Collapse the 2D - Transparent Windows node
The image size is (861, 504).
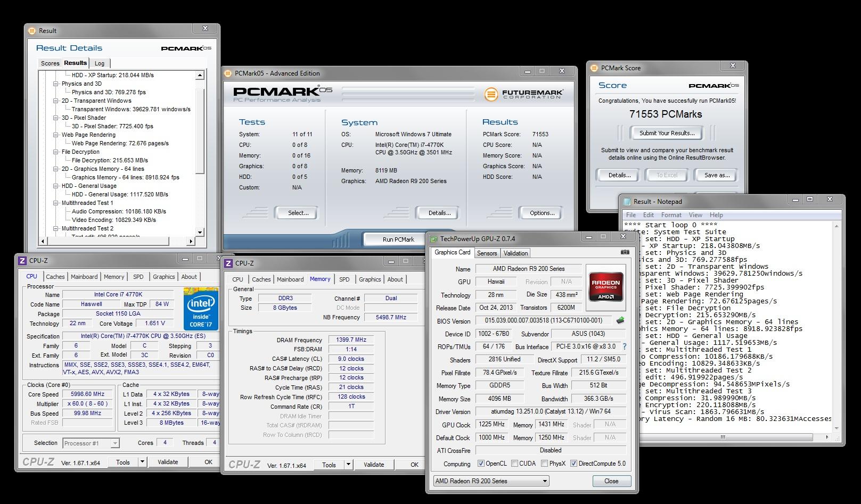coord(55,101)
